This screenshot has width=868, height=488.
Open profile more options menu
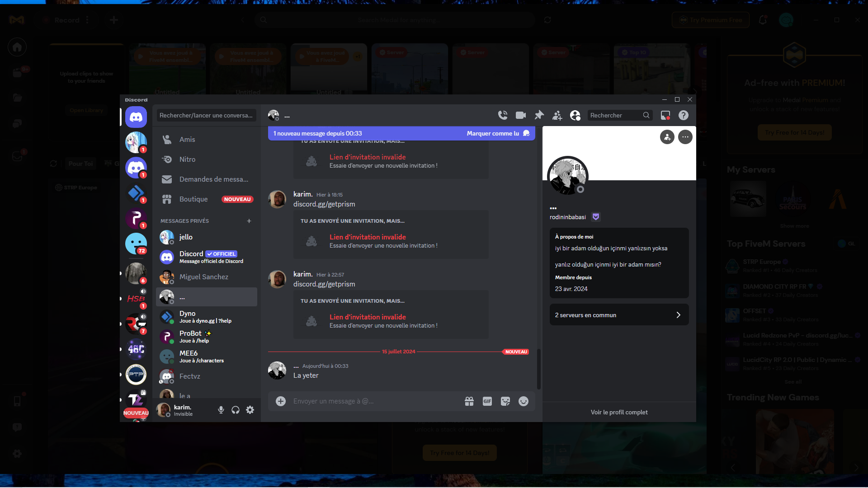(x=685, y=137)
